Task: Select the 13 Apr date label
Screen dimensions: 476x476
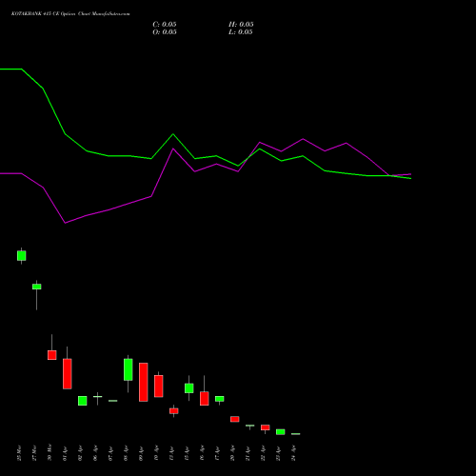Action: pos(171,453)
